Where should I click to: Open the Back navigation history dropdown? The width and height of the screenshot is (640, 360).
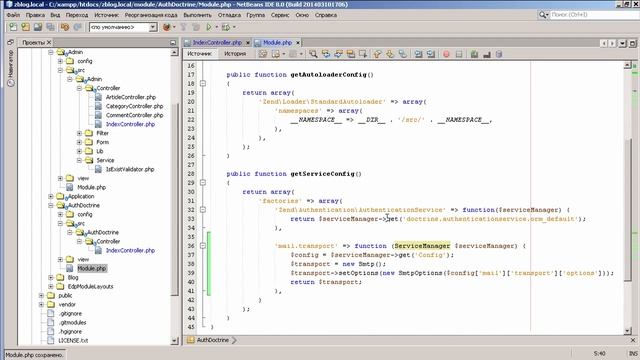(284, 54)
